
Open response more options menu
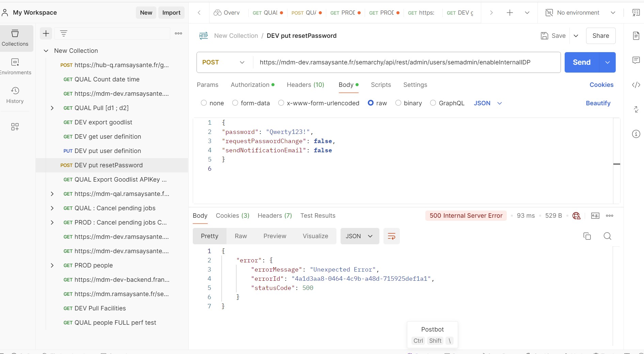tap(610, 216)
